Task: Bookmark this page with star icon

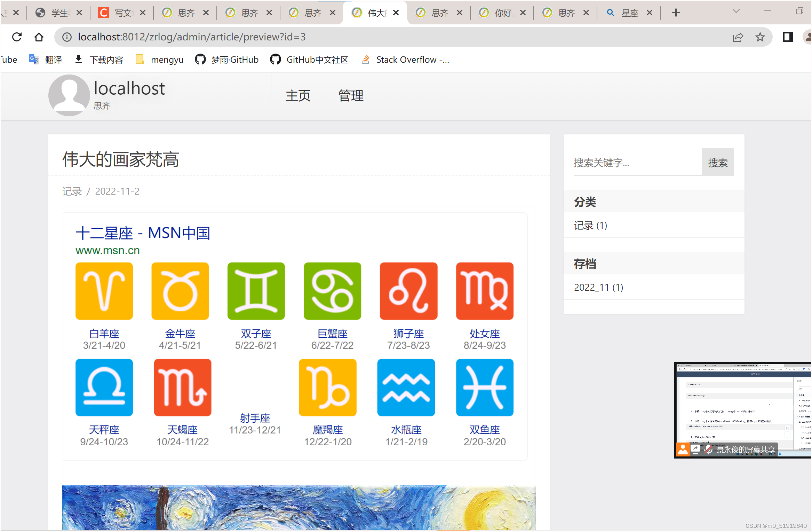Action: [x=760, y=37]
